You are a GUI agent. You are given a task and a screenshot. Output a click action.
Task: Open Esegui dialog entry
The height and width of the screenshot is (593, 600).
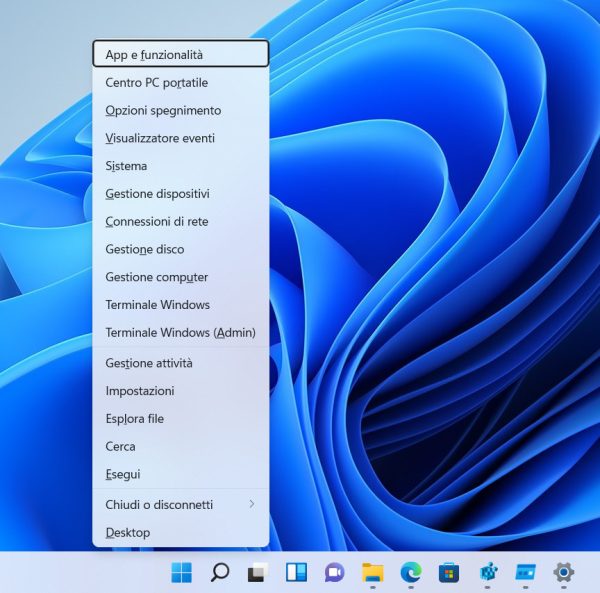(x=181, y=474)
